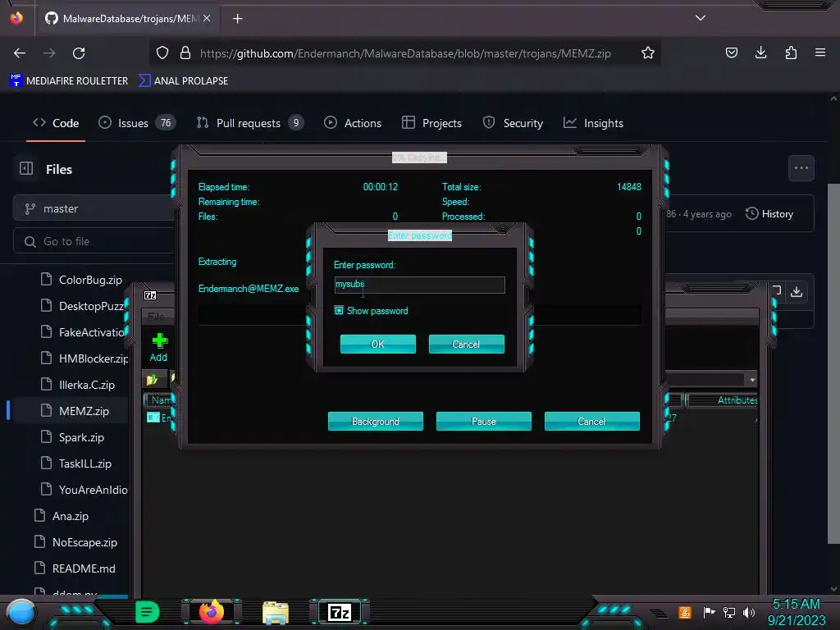Click the 7-Zip Add toolbar icon
Viewport: 840px width, 630px height.
[x=158, y=347]
